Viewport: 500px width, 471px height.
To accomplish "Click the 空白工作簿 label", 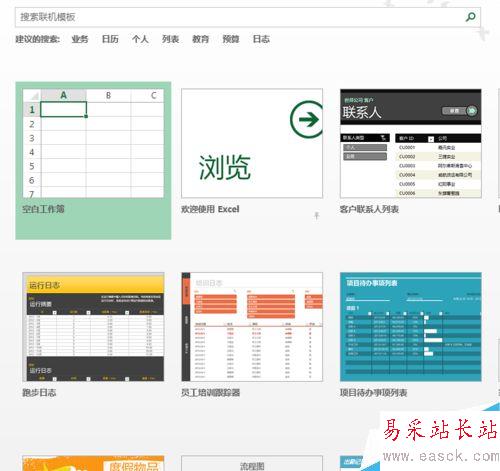I will point(43,209).
